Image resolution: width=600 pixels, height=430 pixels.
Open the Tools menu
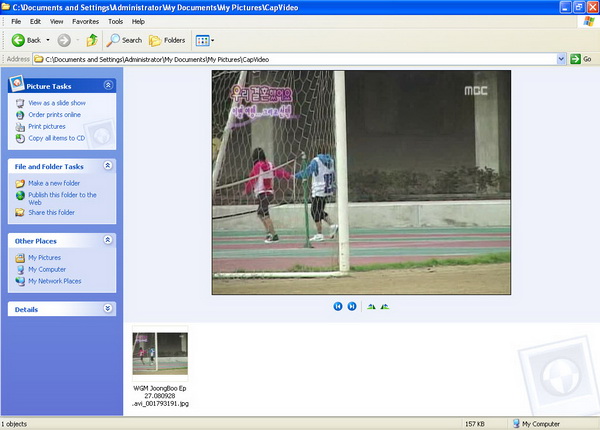click(x=115, y=21)
